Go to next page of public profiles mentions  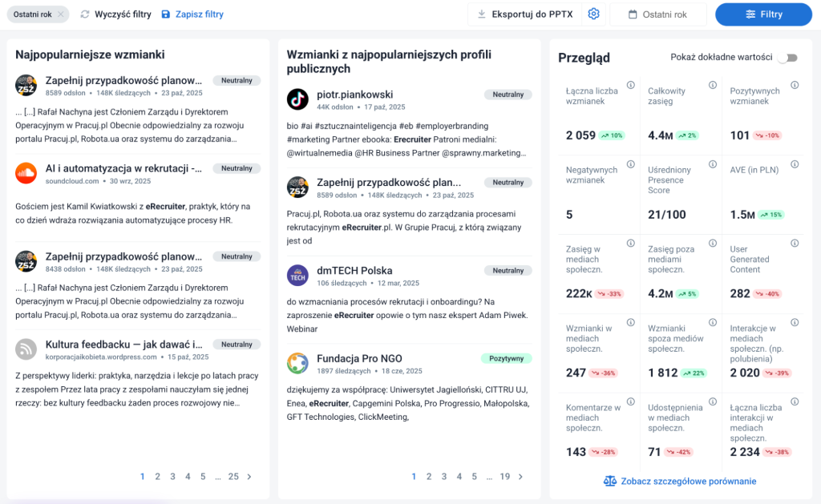tap(521, 477)
